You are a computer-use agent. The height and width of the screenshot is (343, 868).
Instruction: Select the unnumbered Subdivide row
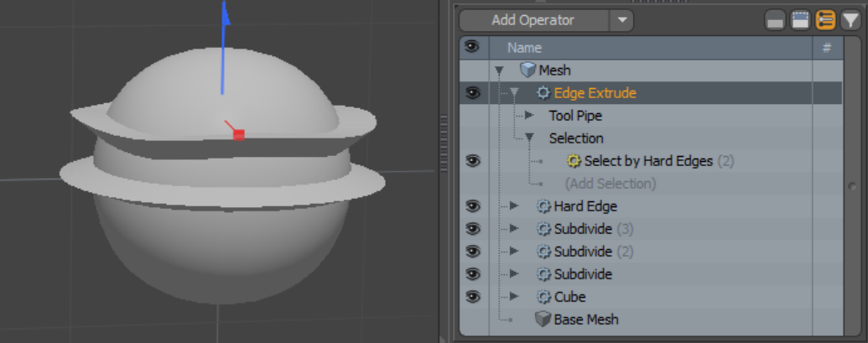583,274
